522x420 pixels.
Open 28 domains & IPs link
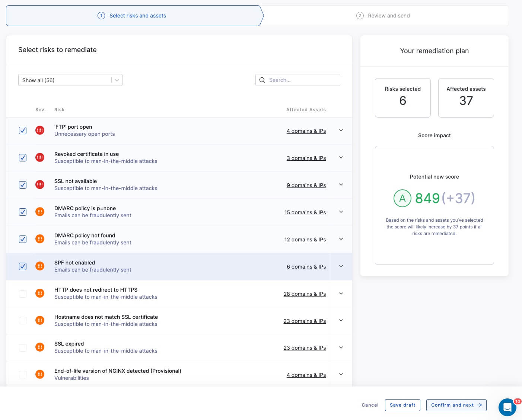(305, 294)
